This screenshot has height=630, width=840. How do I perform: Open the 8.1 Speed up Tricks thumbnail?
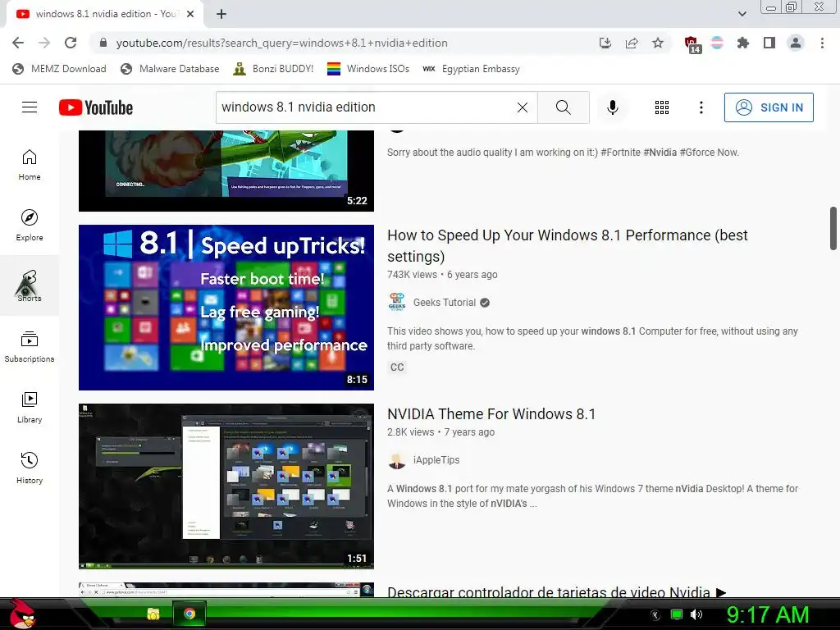226,308
